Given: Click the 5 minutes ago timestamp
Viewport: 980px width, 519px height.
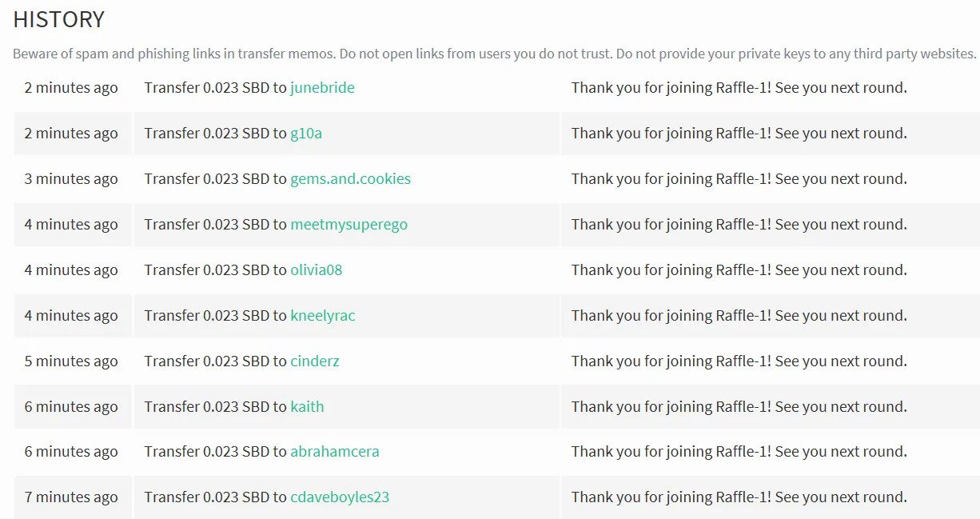Looking at the screenshot, I should click(x=71, y=361).
